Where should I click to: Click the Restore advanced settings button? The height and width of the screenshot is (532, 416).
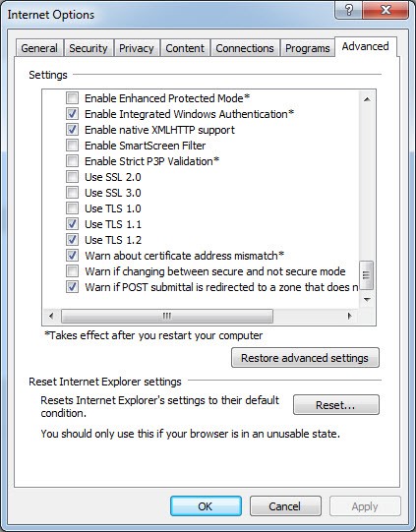305,358
